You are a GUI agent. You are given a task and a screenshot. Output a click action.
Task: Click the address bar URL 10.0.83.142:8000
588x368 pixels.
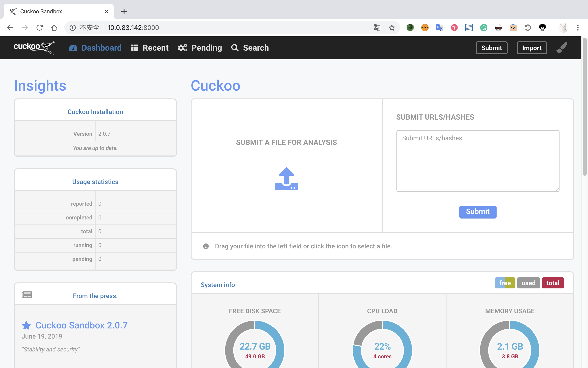(133, 28)
